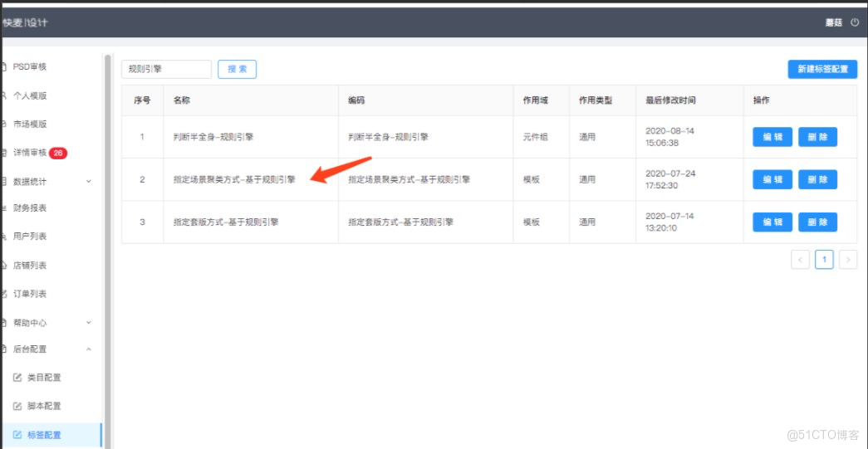This screenshot has height=449, width=868.
Task: Click 编辑 for 判断半全身-规则引擎
Action: click(772, 137)
